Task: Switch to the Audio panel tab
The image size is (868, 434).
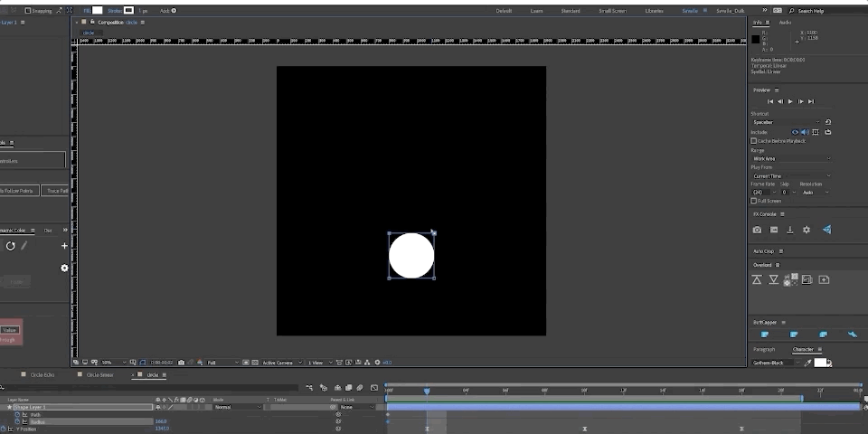Action: [x=785, y=22]
